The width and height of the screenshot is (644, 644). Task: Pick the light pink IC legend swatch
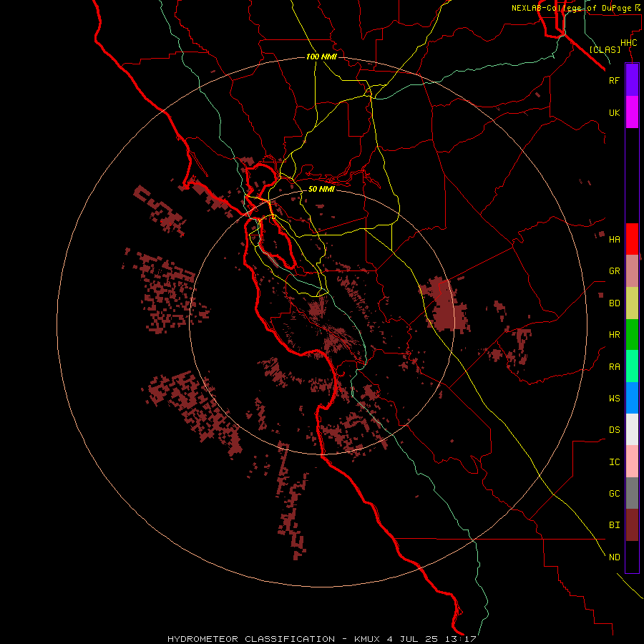[632, 462]
